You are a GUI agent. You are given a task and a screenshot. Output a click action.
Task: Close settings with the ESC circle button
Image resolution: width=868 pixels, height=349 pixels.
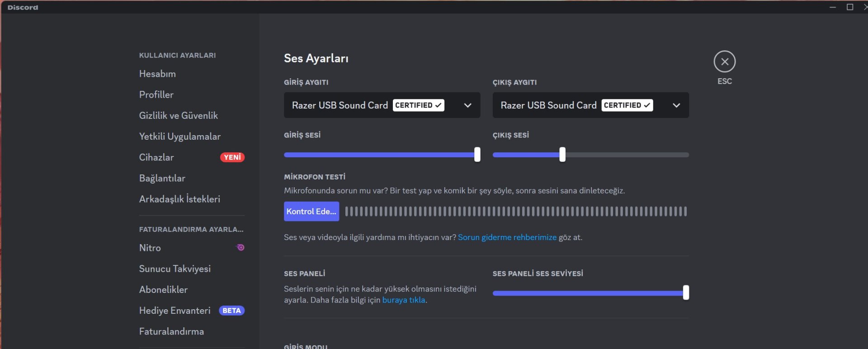point(725,61)
